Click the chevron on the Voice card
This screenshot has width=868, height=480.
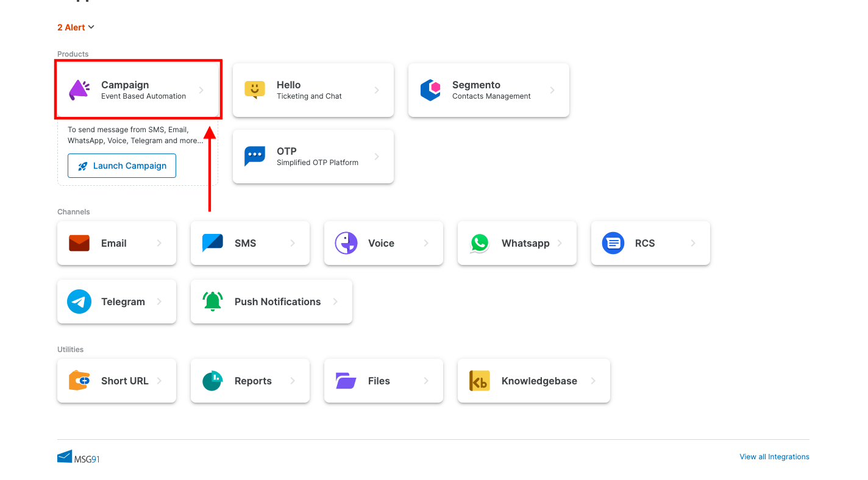pos(426,243)
